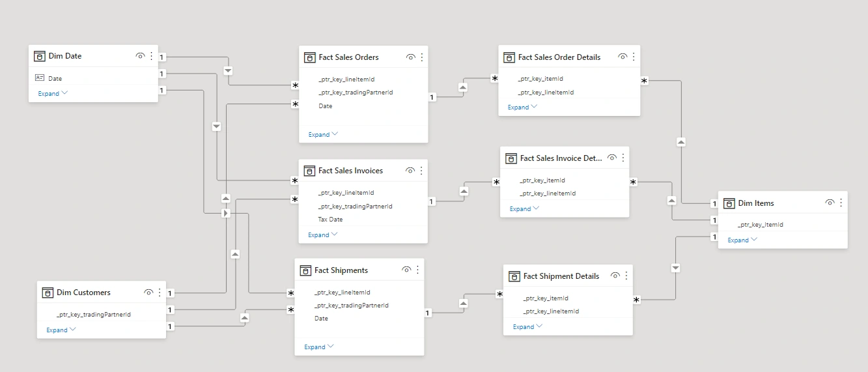Expand the Fact Sales Invoices table
Image resolution: width=868 pixels, height=372 pixels.
click(323, 235)
